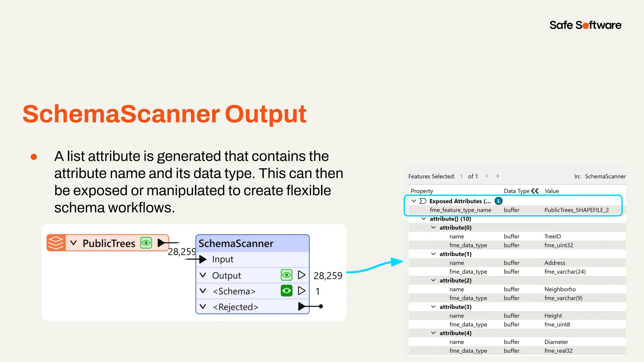The height and width of the screenshot is (362, 644).
Task: Toggle the PublicTrees inspection eye icon
Action: 146,243
